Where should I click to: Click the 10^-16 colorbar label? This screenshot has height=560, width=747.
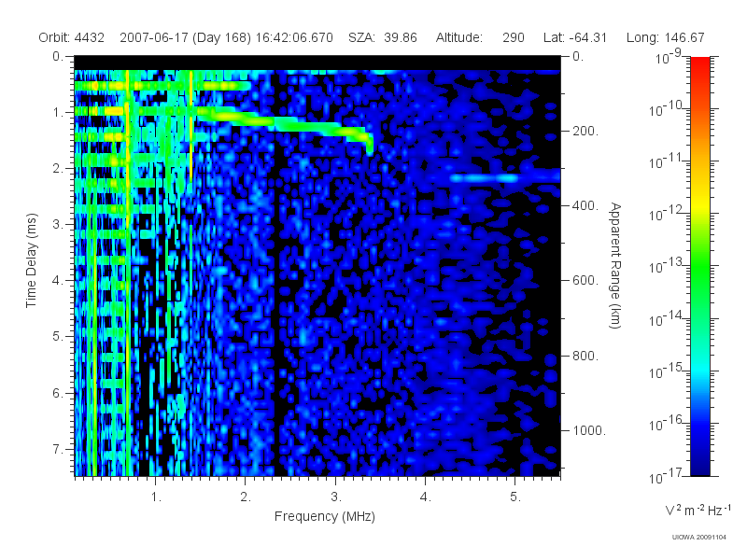668,424
